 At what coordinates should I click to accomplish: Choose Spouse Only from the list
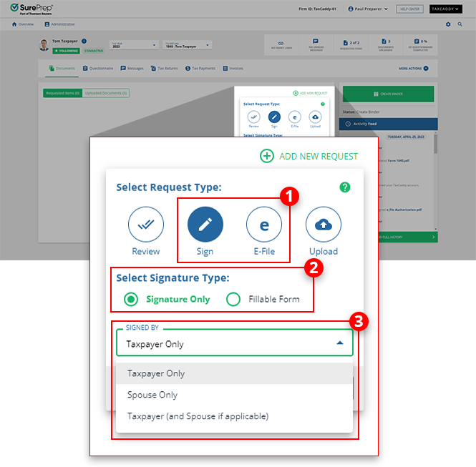click(x=234, y=395)
